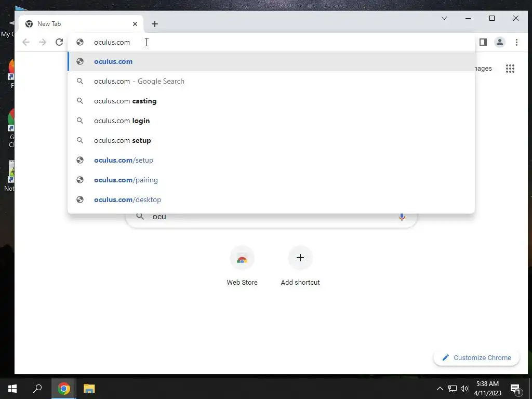Open a new tab with the plus button

[155, 24]
